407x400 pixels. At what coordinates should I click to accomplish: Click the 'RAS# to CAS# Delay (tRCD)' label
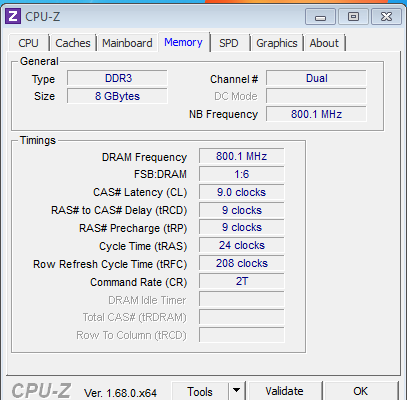(119, 211)
